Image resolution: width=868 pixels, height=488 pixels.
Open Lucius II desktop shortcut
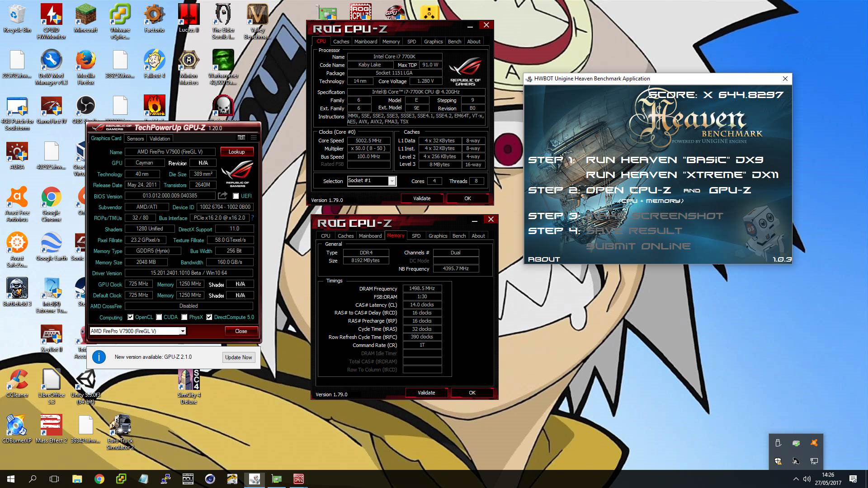(x=189, y=19)
